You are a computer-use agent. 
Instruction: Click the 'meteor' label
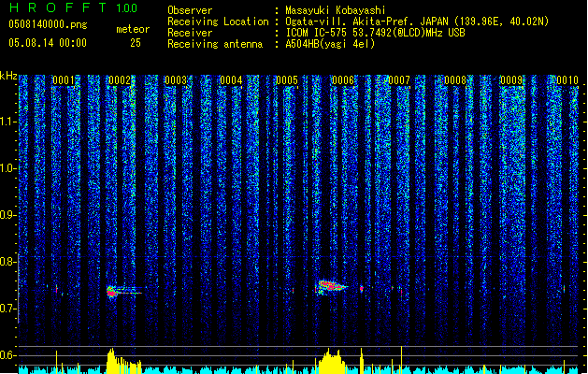point(133,29)
